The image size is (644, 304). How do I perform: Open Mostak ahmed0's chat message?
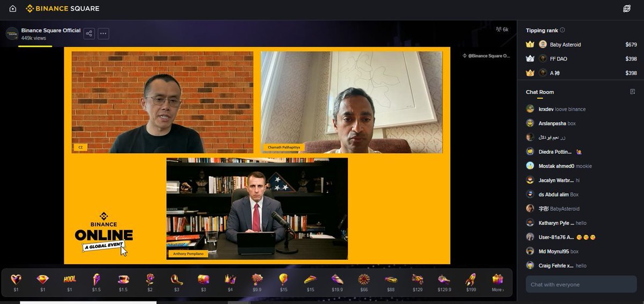click(559, 166)
